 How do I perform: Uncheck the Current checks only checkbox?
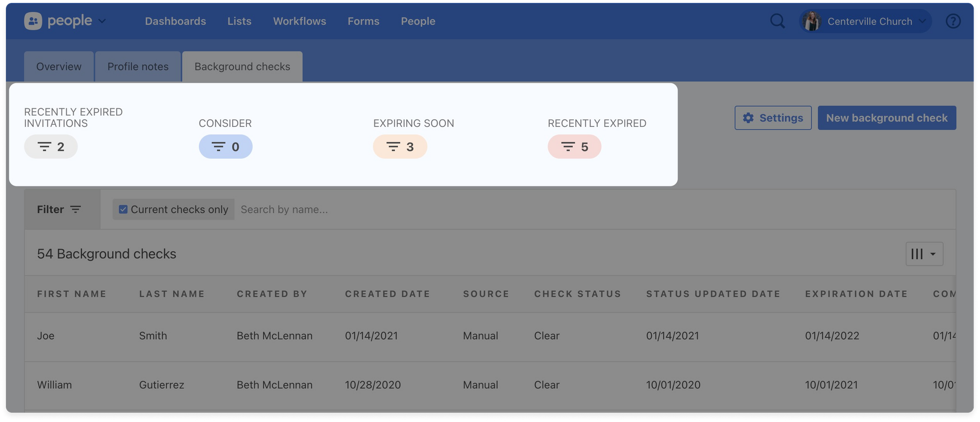pos(122,209)
